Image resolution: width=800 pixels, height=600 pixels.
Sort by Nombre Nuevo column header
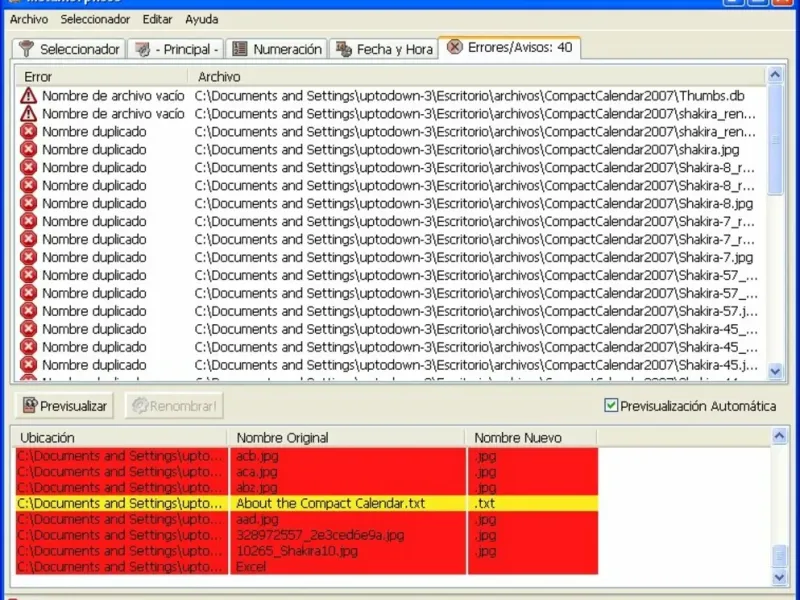click(x=531, y=438)
